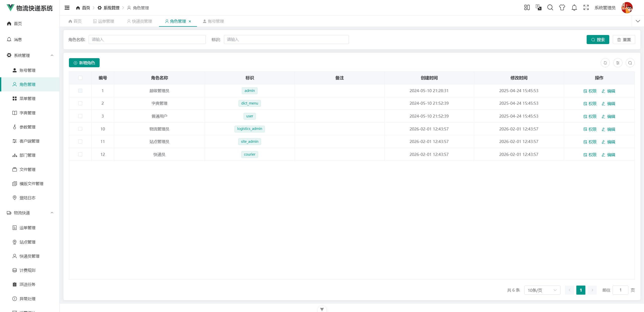This screenshot has height=312, width=644.
Task: Open the language translation icon
Action: (538, 8)
